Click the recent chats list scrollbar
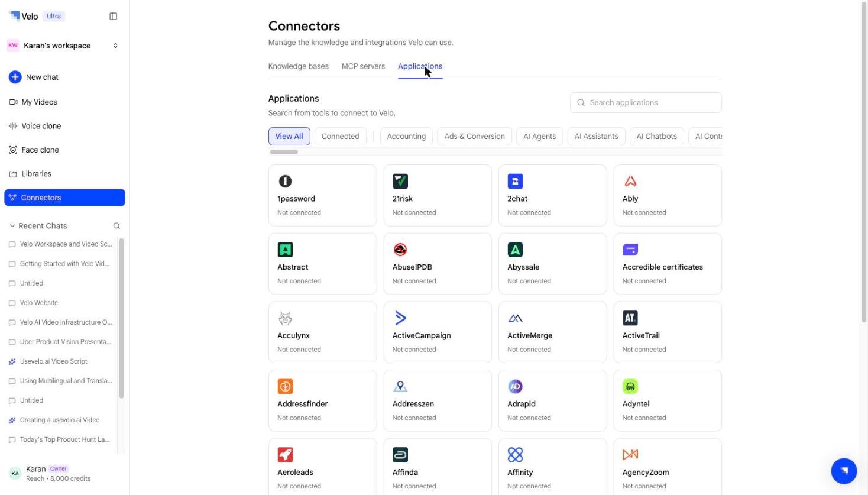This screenshot has width=868, height=495. coord(121,318)
